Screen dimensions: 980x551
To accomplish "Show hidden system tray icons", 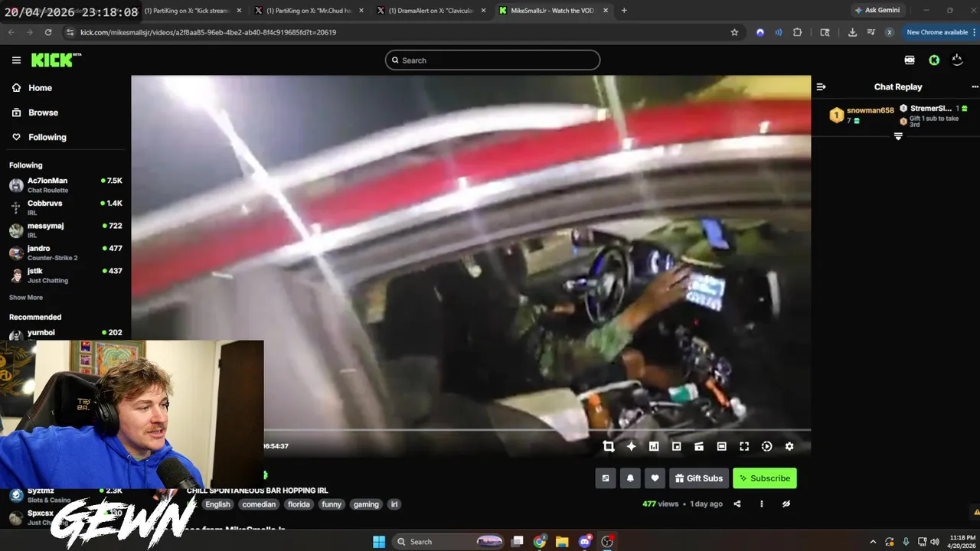I will coord(873,542).
